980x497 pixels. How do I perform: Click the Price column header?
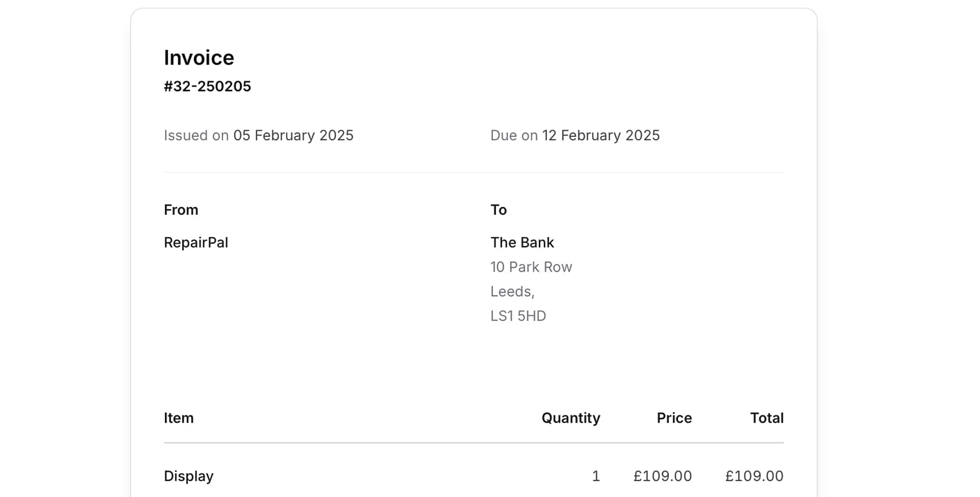point(674,418)
